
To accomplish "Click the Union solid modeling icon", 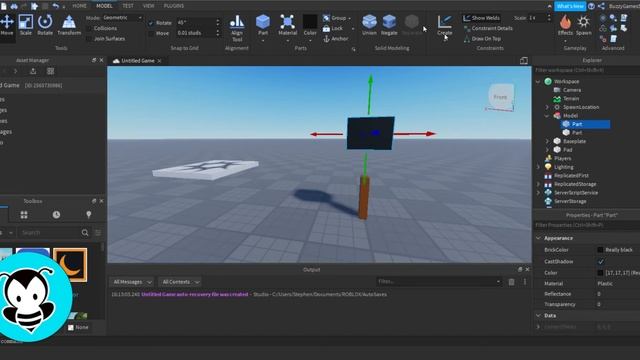I will tap(369, 24).
